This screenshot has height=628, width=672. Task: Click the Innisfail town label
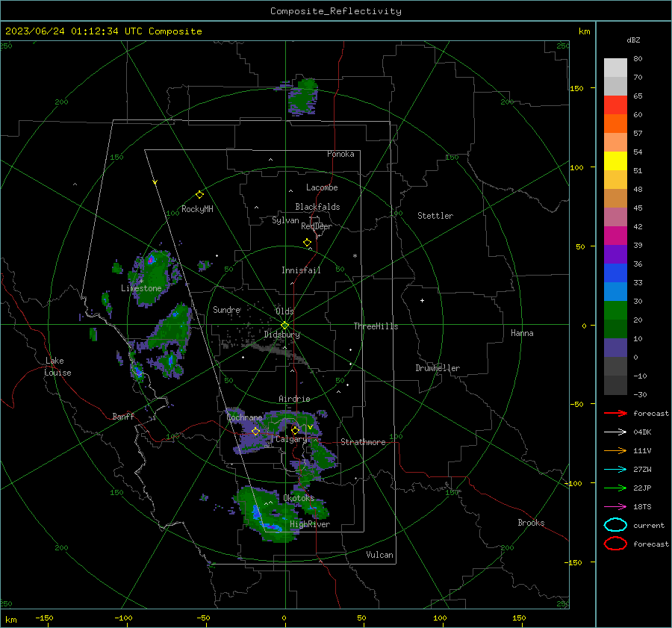pyautogui.click(x=301, y=270)
